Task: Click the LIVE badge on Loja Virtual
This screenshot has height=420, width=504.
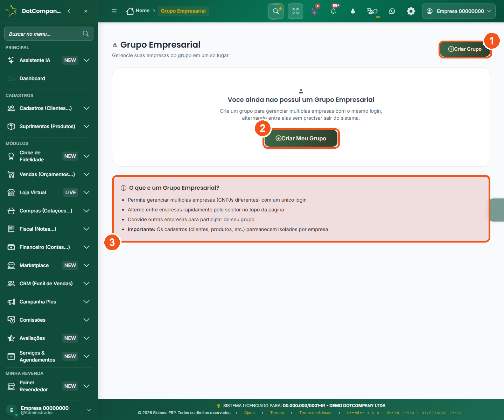Action: (x=70, y=192)
